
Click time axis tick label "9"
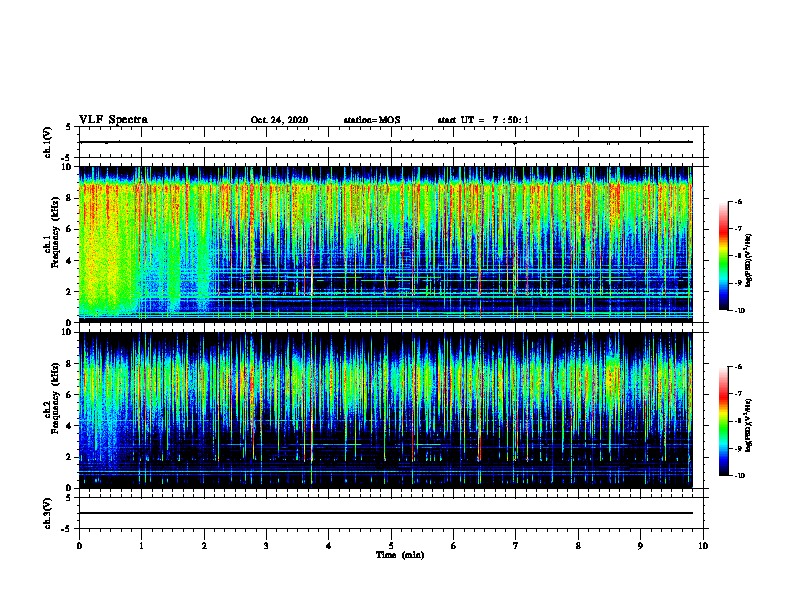[x=640, y=545]
